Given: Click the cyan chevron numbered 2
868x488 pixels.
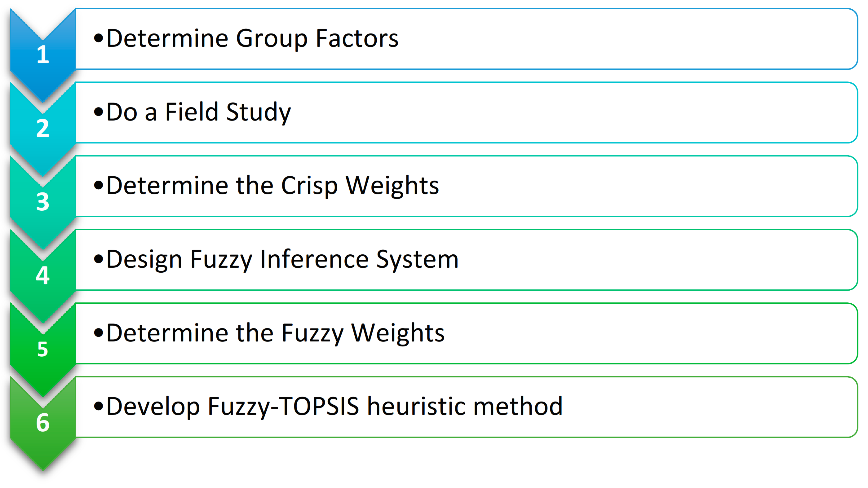Looking at the screenshot, I should [x=43, y=128].
